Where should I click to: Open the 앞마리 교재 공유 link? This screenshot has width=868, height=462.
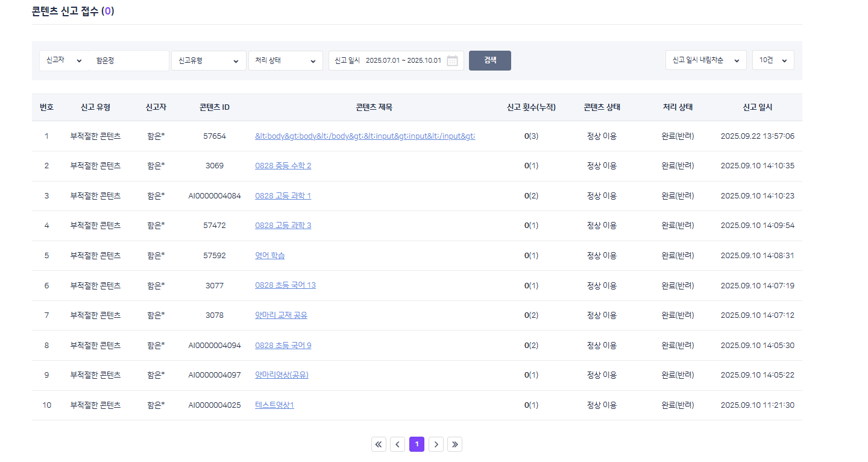pyautogui.click(x=281, y=315)
